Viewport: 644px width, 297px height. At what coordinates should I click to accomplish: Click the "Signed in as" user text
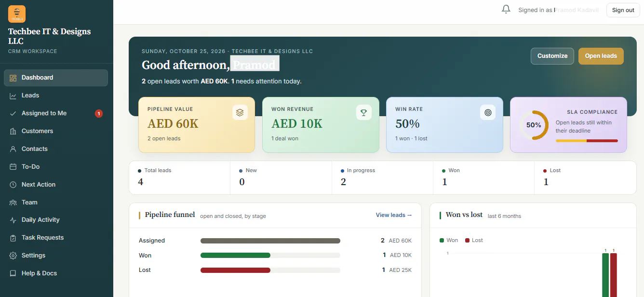[x=559, y=10]
